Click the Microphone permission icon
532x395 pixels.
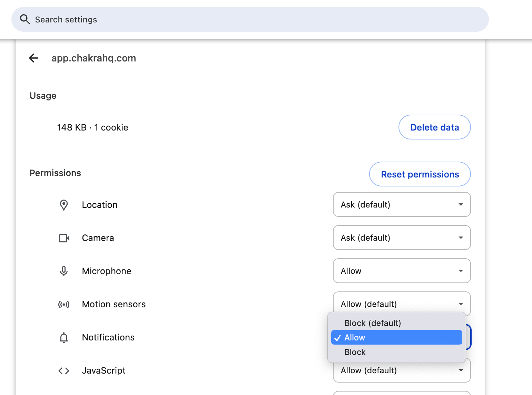coord(64,271)
